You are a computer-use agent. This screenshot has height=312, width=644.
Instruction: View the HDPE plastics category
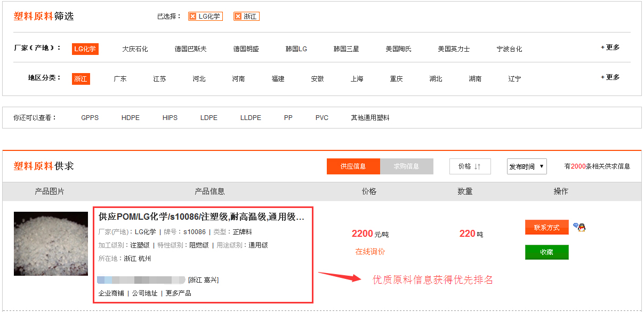click(x=131, y=118)
